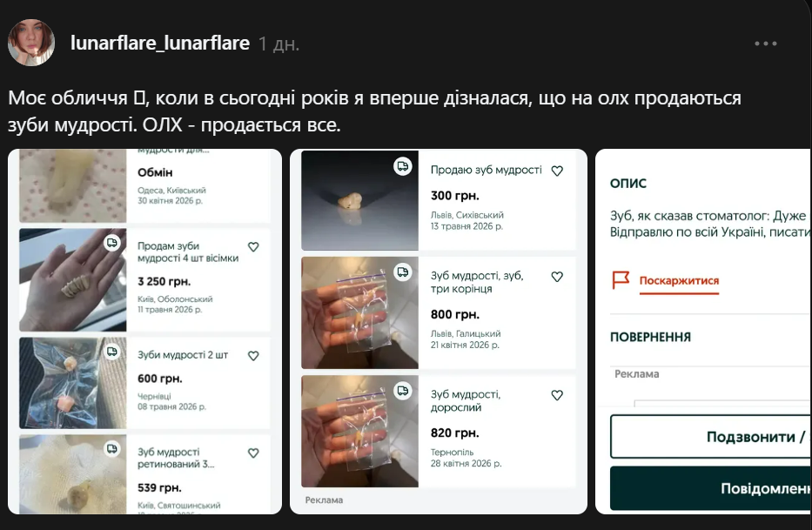Screen dimensions: 812x530
Task: Open the post's three-dot options menu
Action: click(x=765, y=44)
